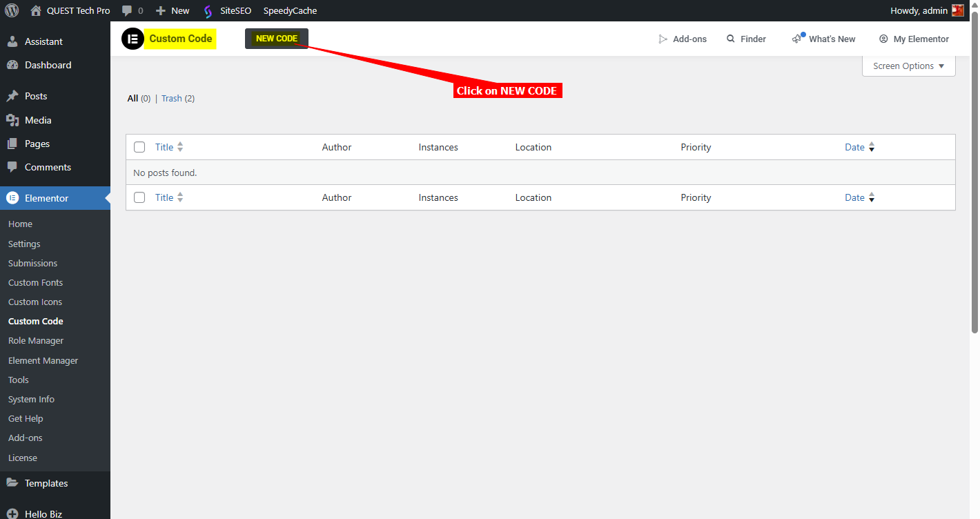980x519 pixels.
Task: Click the Custom Code page heading
Action: pos(181,39)
